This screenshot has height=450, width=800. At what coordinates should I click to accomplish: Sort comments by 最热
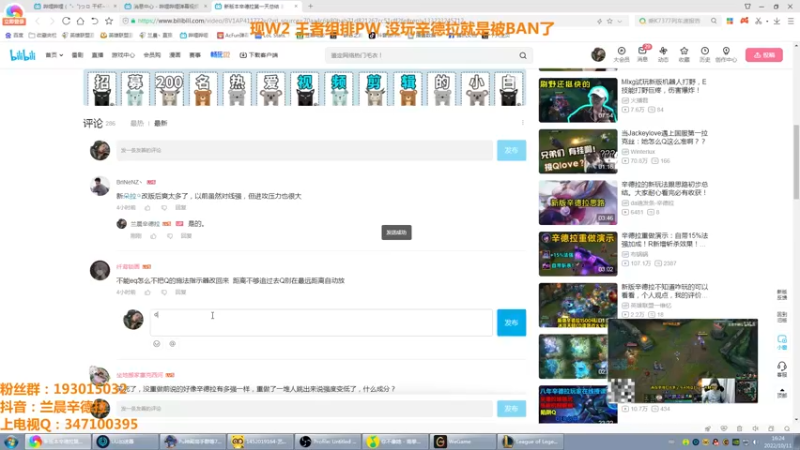tap(137, 123)
